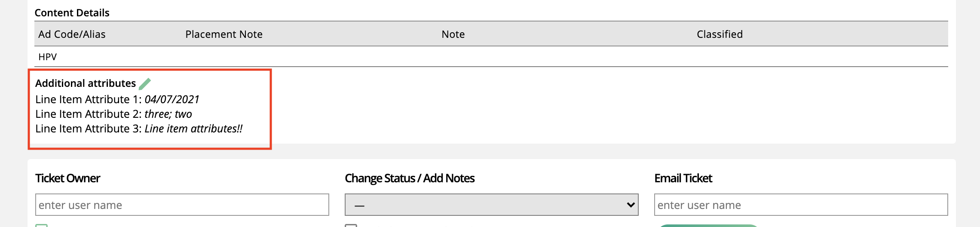Image resolution: width=980 pixels, height=227 pixels.
Task: Click the Ticket Owner label
Action: [x=67, y=178]
